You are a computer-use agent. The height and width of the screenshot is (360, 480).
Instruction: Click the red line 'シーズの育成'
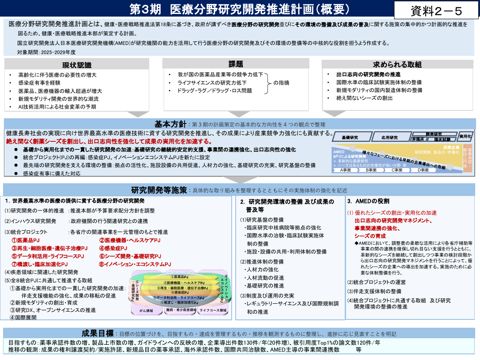[x=370, y=236]
